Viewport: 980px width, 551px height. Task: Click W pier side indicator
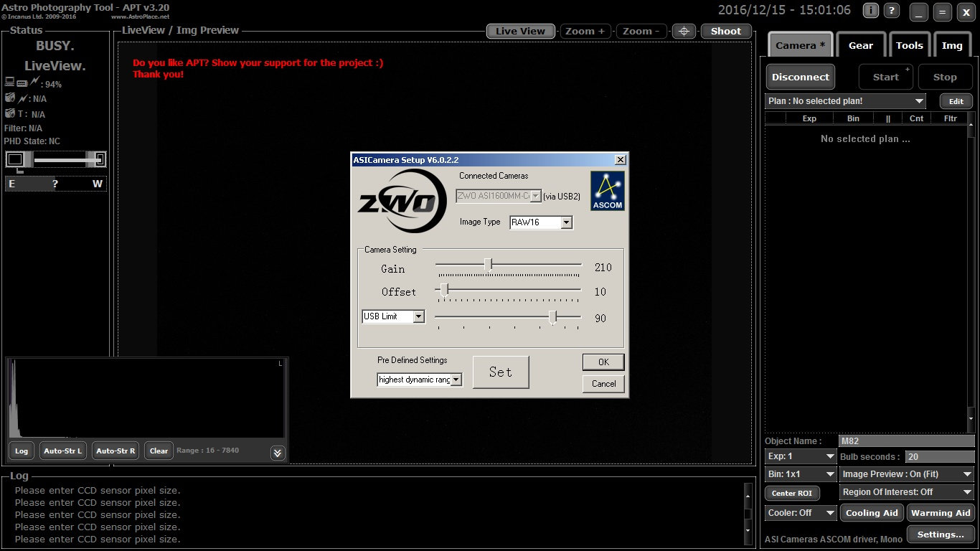coord(98,184)
